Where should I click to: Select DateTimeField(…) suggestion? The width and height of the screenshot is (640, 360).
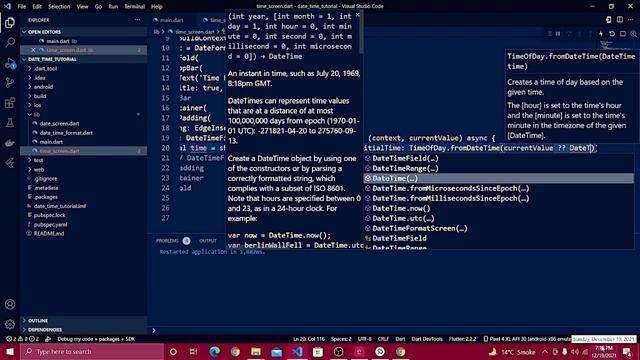pyautogui.click(x=499, y=158)
